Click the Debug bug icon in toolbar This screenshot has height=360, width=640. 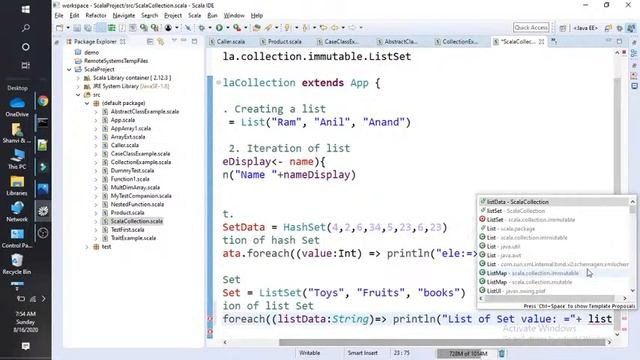(202, 28)
